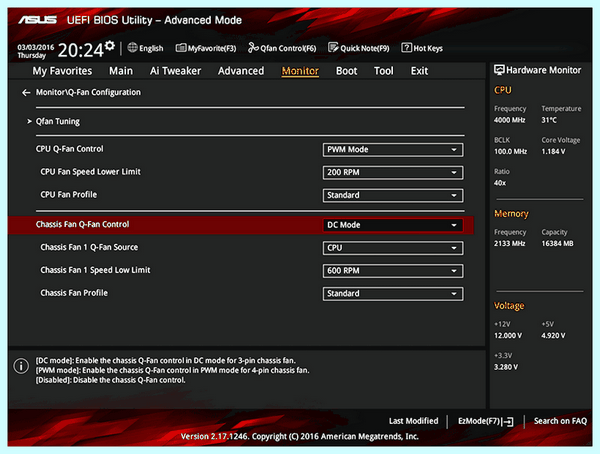The width and height of the screenshot is (600, 454).
Task: Click the Quick Note notepad icon
Action: 333,48
